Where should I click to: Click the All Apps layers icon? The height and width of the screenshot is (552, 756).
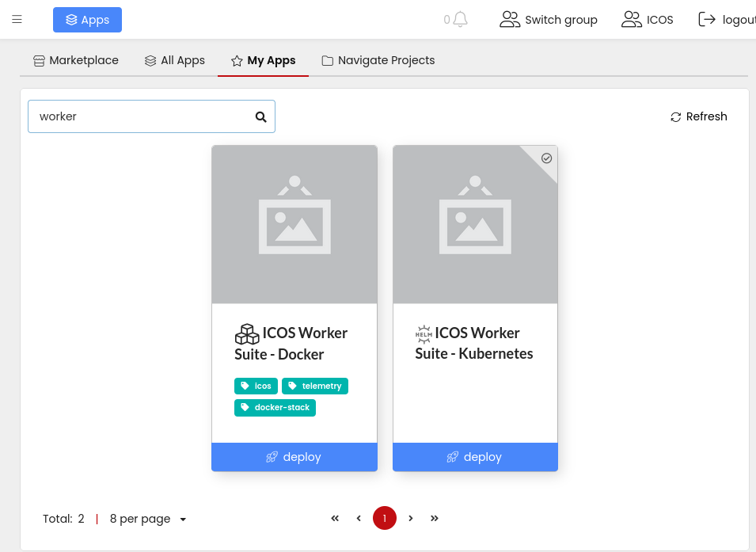tap(150, 61)
